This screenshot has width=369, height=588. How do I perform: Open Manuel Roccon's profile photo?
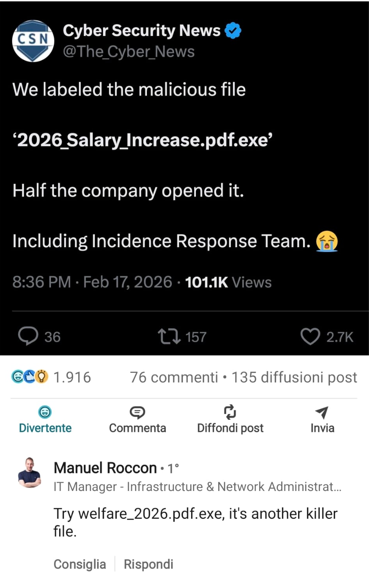click(29, 473)
